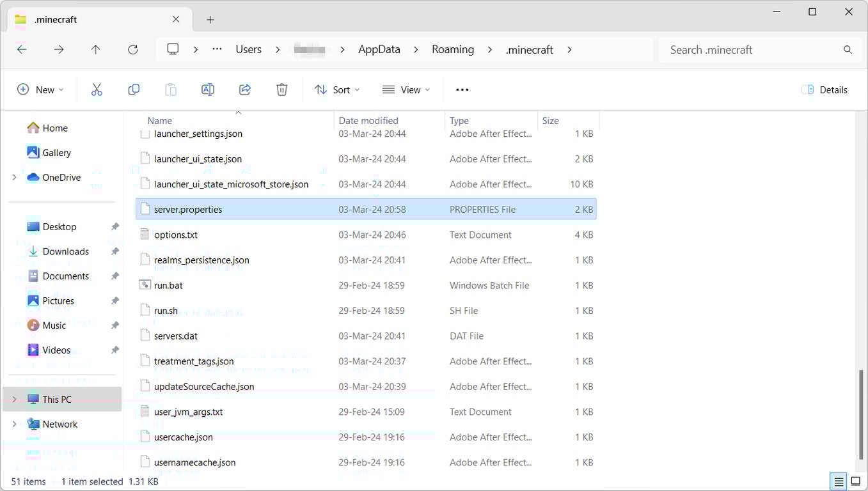Open the New item menu
The width and height of the screenshot is (868, 491).
click(x=40, y=90)
